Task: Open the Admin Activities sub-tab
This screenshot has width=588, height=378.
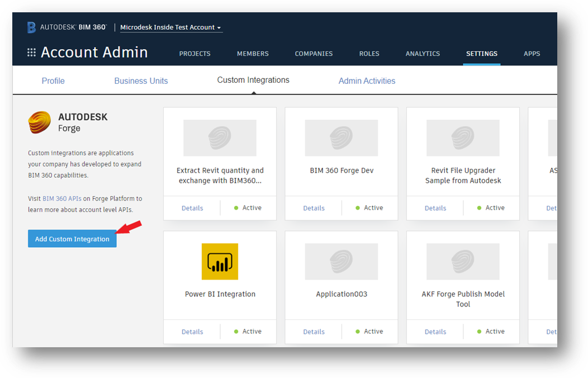Action: [367, 81]
